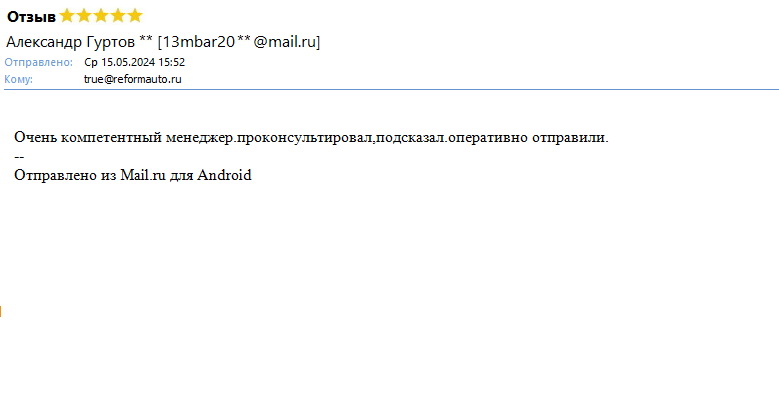
Task: Click the Отправлено: field label
Action: (38, 63)
